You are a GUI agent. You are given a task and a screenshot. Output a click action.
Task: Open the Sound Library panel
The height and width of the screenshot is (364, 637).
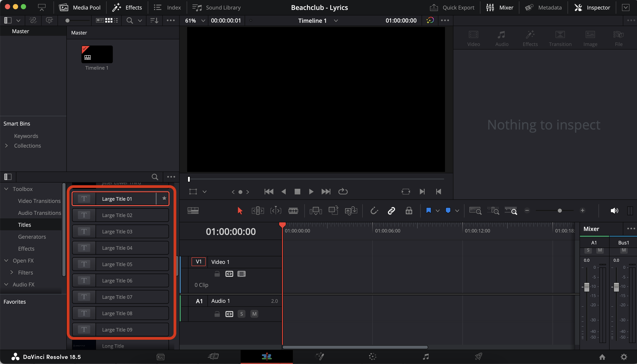(x=216, y=8)
